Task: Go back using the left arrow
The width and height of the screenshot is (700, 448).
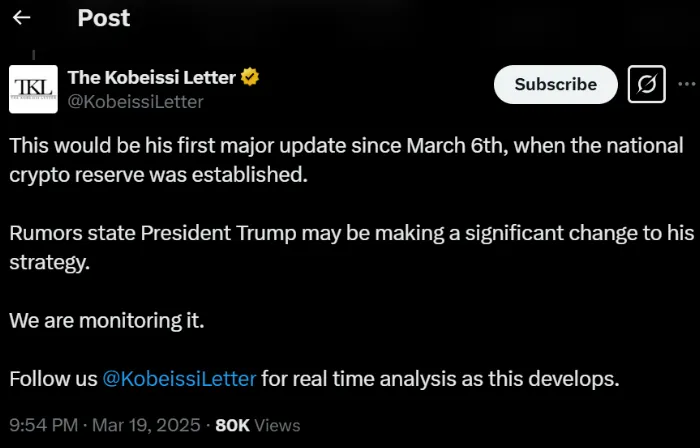Action: click(x=22, y=18)
